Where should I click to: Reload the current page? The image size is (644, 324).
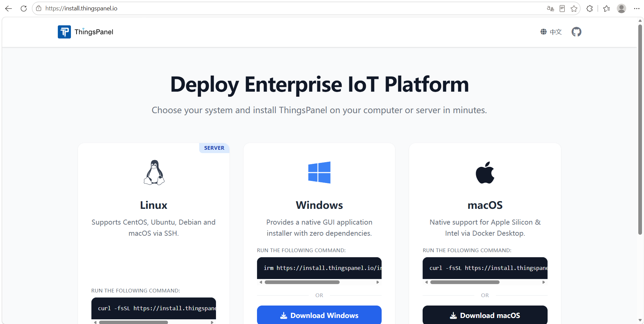24,8
